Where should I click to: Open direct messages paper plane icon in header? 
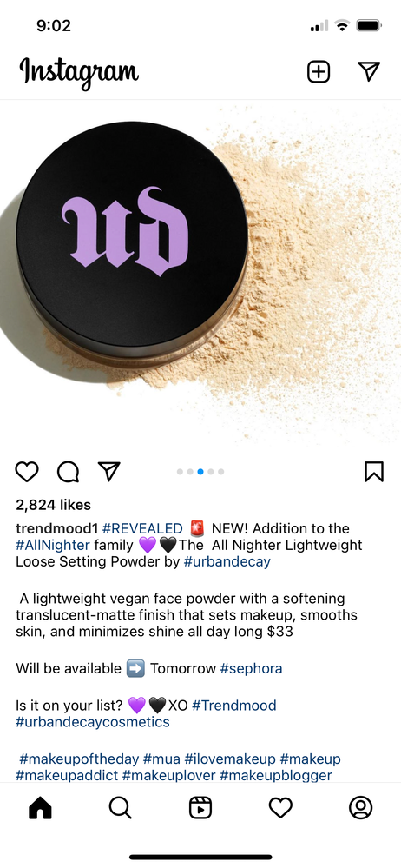pyautogui.click(x=369, y=71)
